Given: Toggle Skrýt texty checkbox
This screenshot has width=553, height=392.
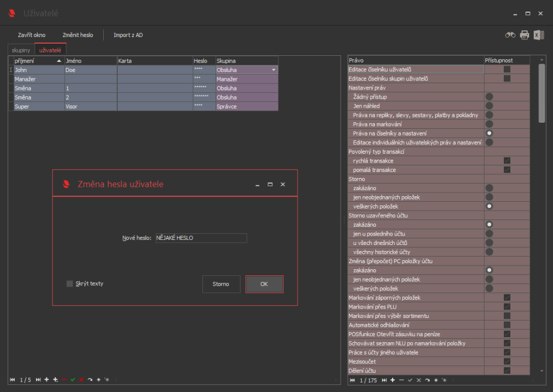Looking at the screenshot, I should [x=70, y=284].
